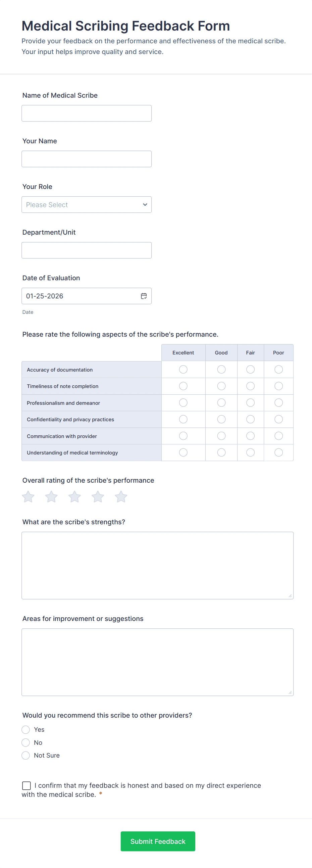Select the fourth star for scribe performance
Viewport: 312px width, 868px height.
pos(98,496)
